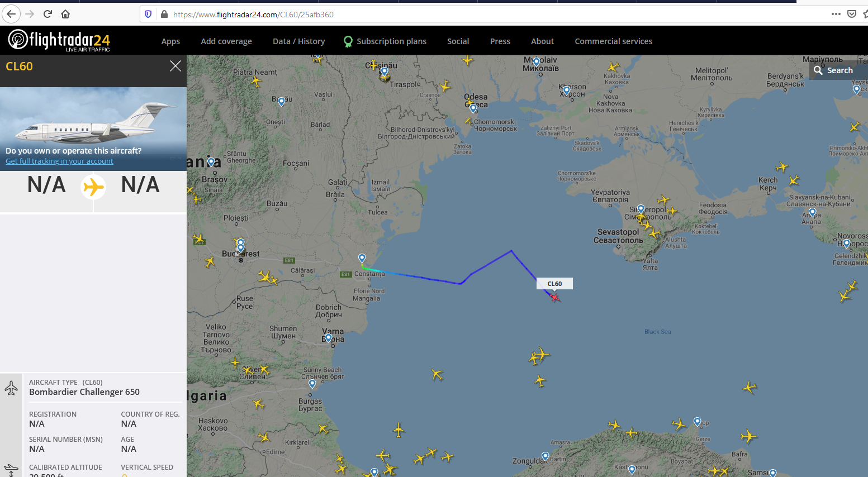Viewport: 868px width, 477px height.
Task: Reload the page with browser refresh icon
Action: tap(48, 14)
